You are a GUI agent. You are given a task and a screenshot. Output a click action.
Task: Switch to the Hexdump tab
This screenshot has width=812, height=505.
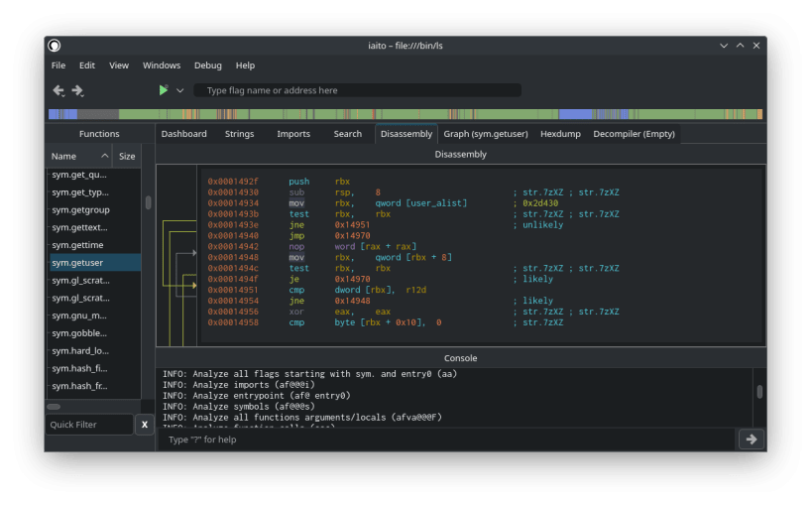(x=560, y=134)
